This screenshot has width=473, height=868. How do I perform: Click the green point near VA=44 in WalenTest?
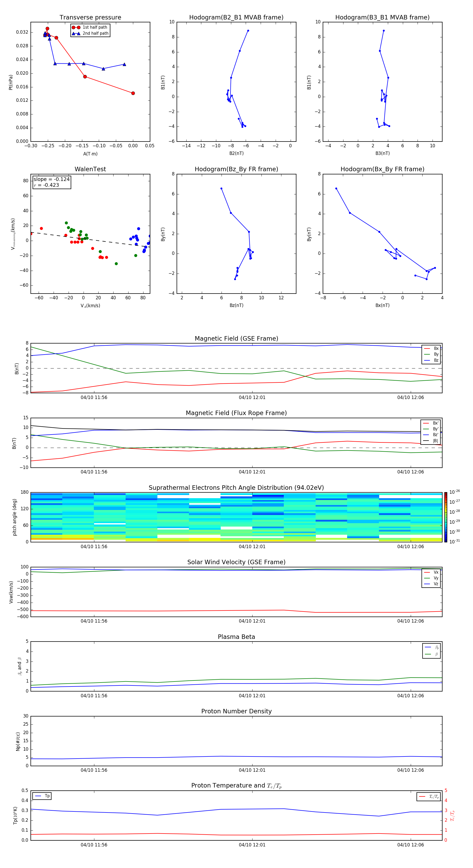pos(116,264)
